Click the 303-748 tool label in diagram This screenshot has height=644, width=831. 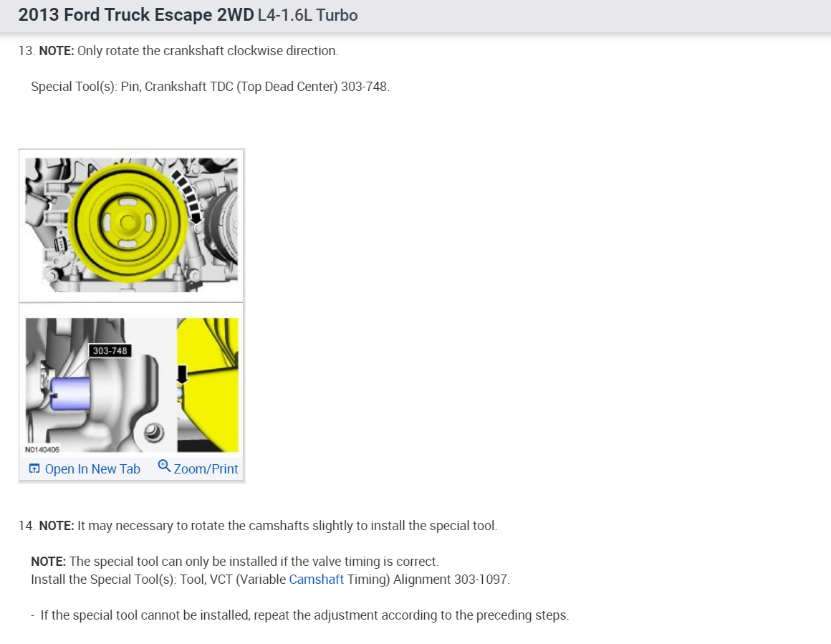110,350
